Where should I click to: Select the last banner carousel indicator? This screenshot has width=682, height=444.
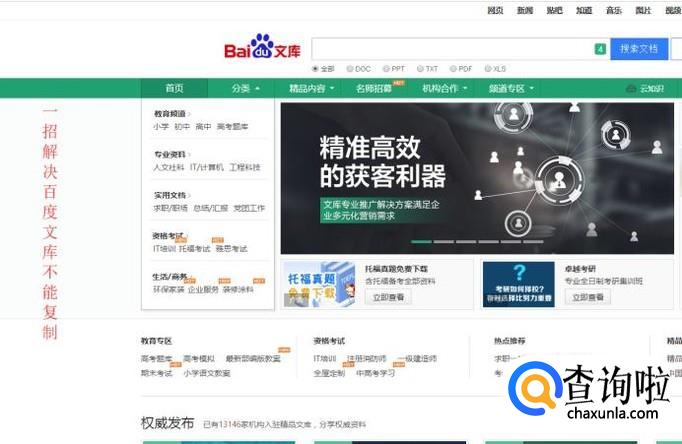coord(533,242)
